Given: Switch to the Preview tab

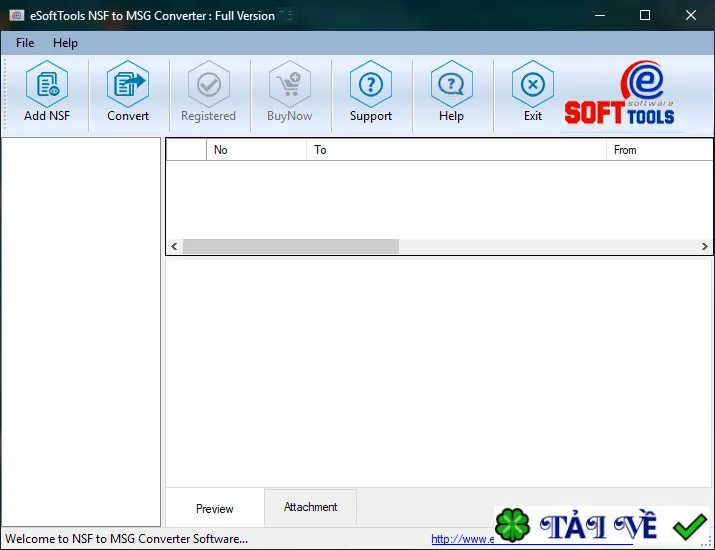Looking at the screenshot, I should point(215,508).
